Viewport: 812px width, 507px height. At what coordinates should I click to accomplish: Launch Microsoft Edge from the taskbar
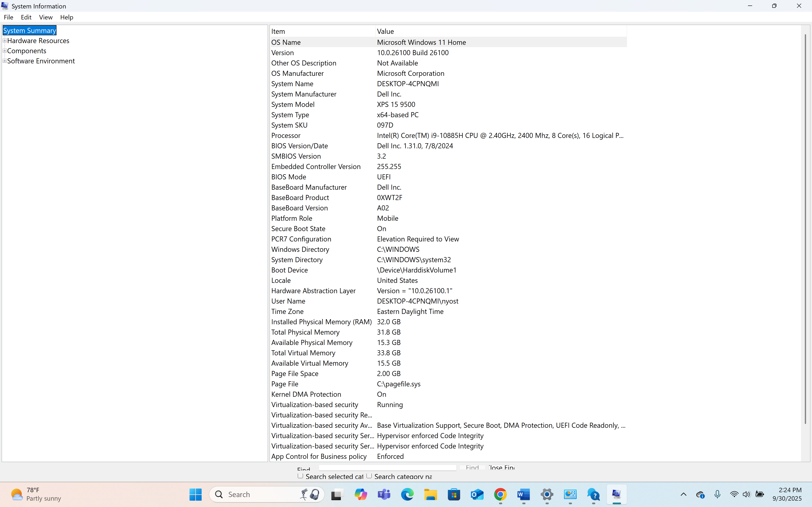(x=407, y=494)
